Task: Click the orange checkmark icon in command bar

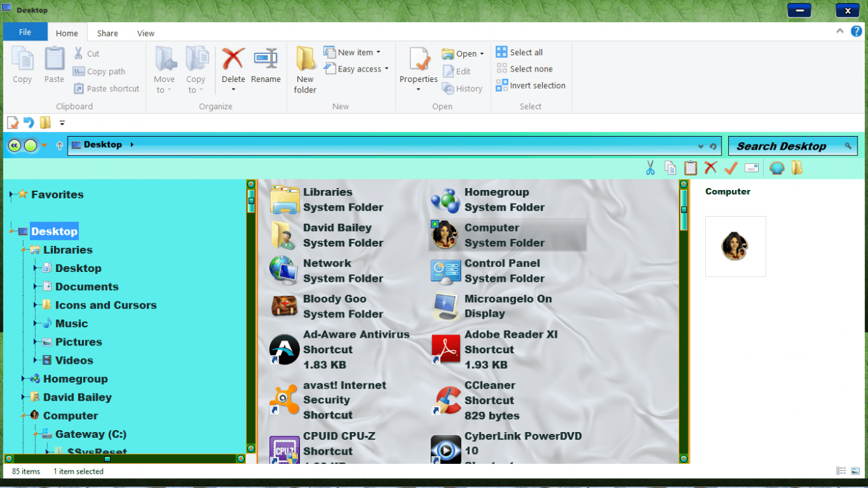Action: click(731, 168)
